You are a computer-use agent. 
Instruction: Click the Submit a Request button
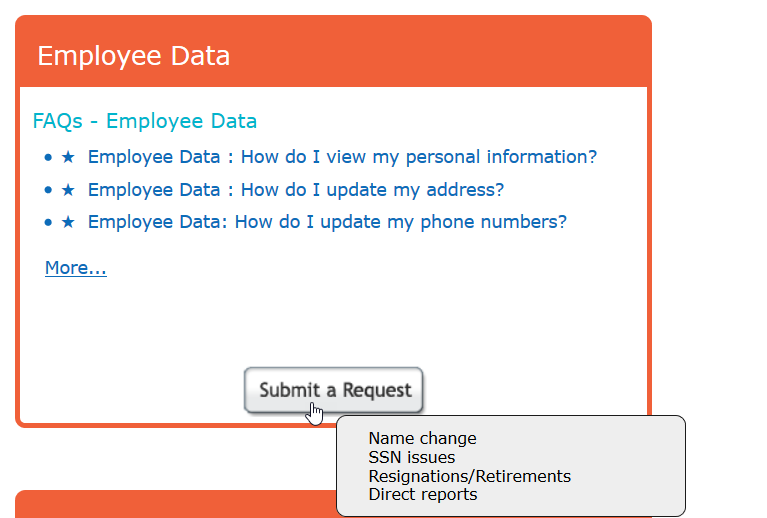(x=334, y=390)
